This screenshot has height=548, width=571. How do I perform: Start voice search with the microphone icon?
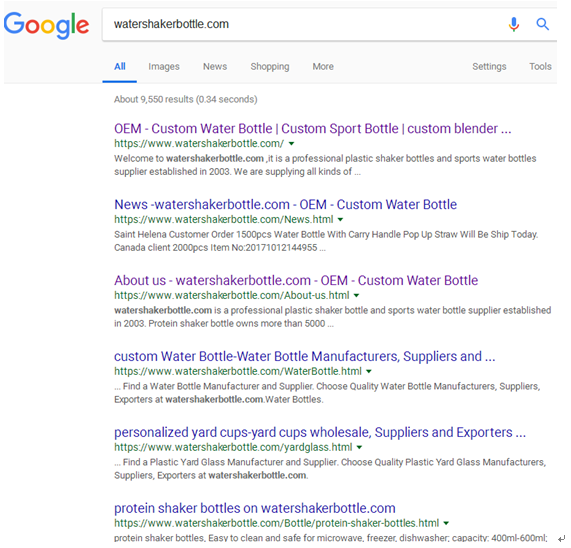(513, 24)
